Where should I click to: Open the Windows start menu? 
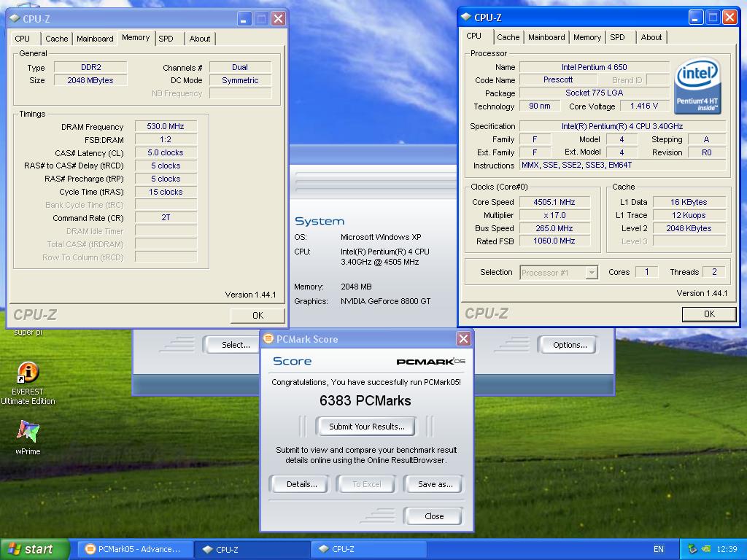pos(35,549)
